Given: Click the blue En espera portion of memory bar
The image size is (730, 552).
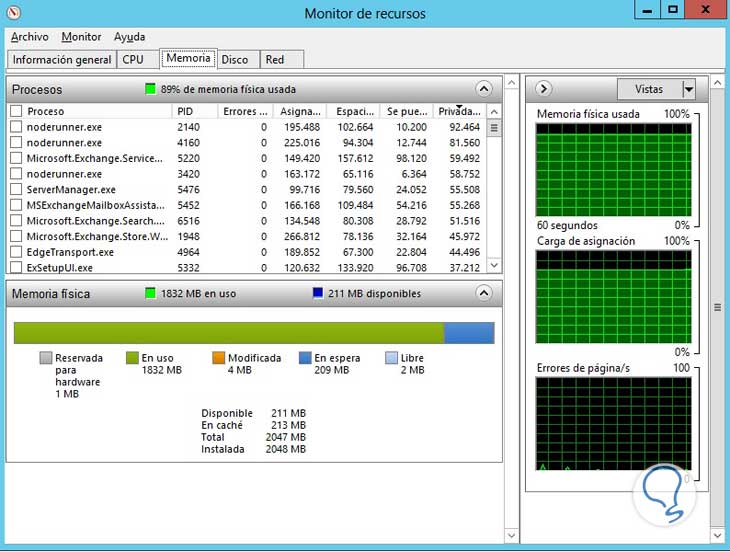Looking at the screenshot, I should coord(469,333).
